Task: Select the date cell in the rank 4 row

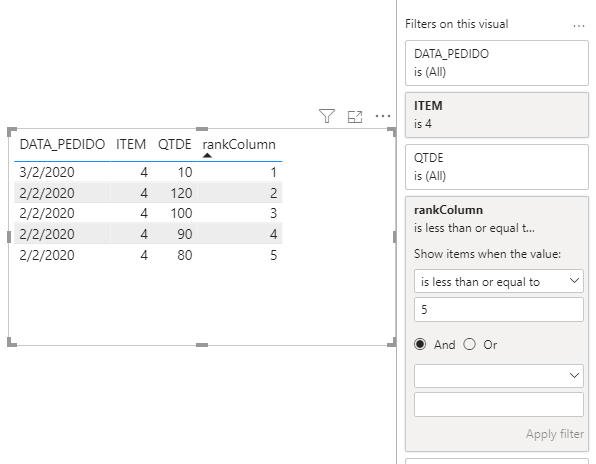Action: point(47,234)
